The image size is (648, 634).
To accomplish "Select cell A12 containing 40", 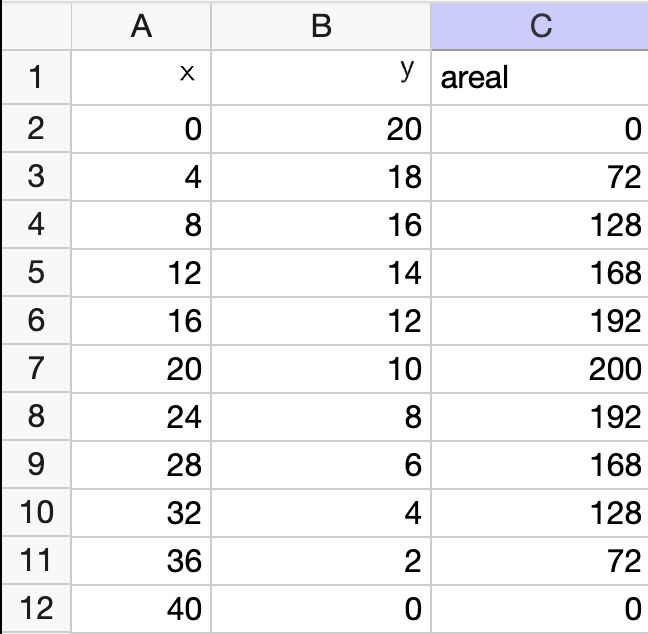I will [141, 608].
